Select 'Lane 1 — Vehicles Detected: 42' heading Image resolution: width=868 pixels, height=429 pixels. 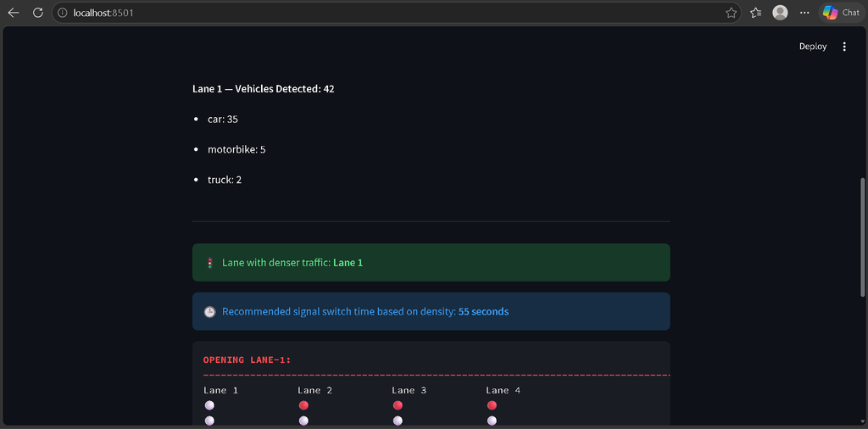pyautogui.click(x=264, y=88)
